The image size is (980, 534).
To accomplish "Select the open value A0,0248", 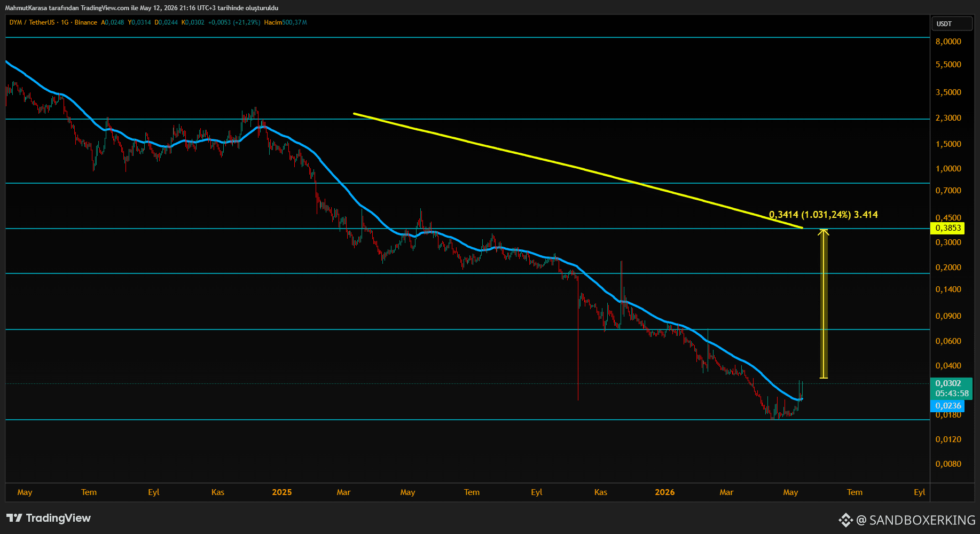I will (x=113, y=22).
